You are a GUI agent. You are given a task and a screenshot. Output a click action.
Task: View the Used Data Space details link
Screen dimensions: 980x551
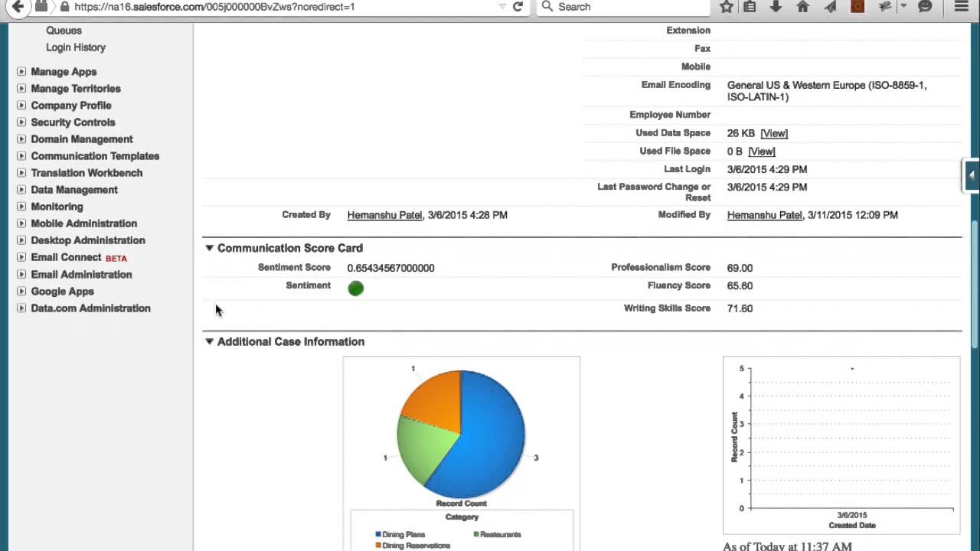coord(774,133)
